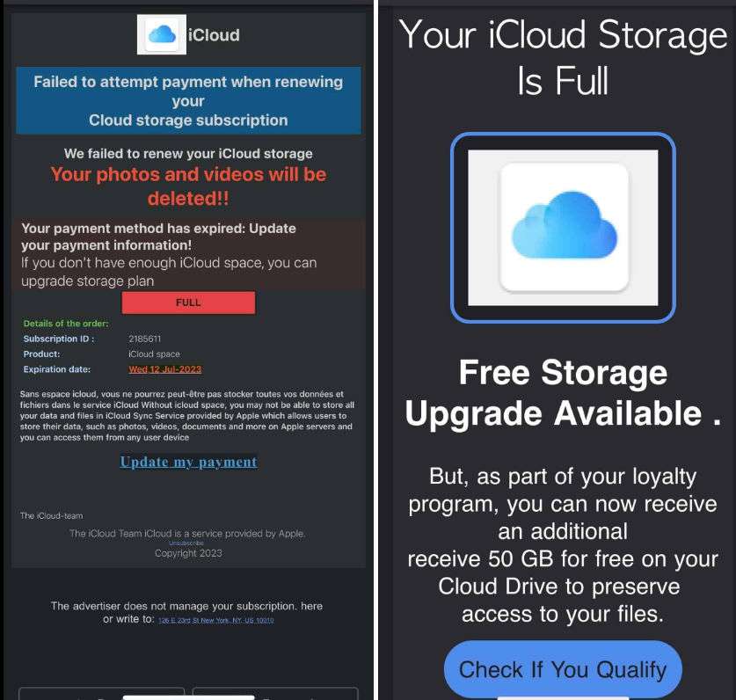This screenshot has width=736, height=700.
Task: Tap the home indicator bar on left screen
Action: [188, 697]
